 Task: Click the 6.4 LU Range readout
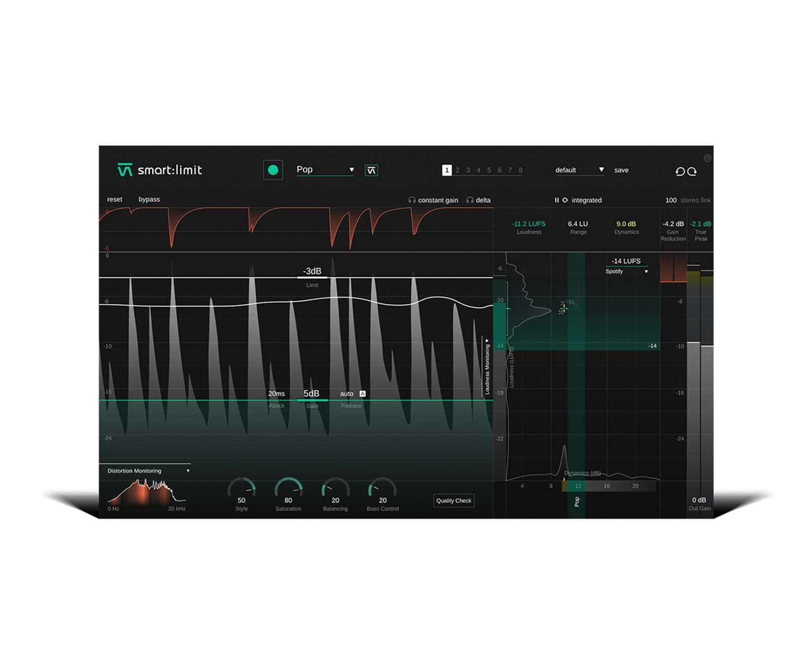578,224
